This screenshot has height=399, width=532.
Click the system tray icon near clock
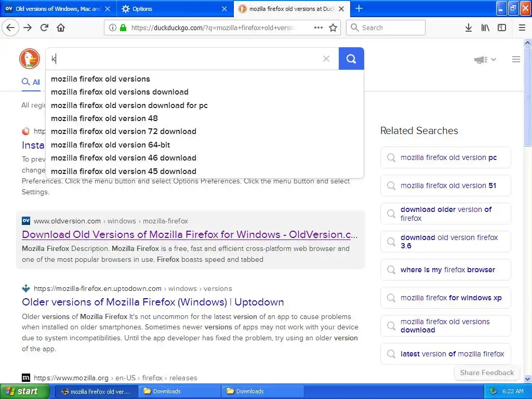493,391
